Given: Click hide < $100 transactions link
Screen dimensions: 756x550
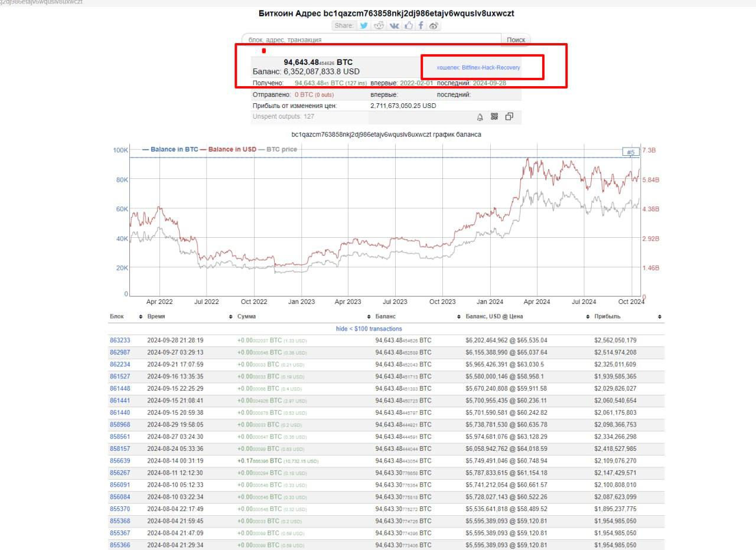Looking at the screenshot, I should click(369, 329).
